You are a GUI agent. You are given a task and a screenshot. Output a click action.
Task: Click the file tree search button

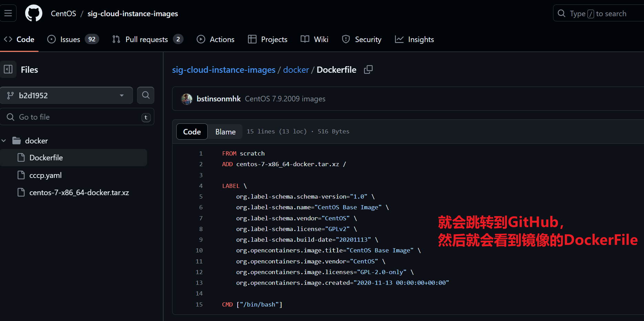(146, 95)
